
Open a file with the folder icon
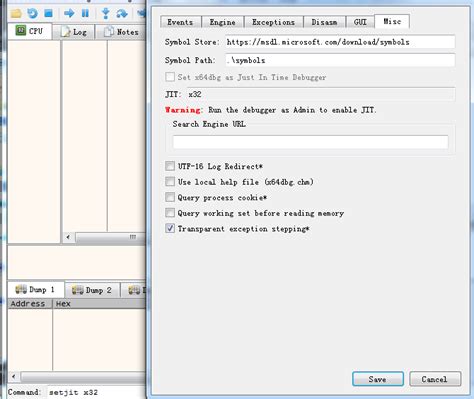click(x=16, y=14)
